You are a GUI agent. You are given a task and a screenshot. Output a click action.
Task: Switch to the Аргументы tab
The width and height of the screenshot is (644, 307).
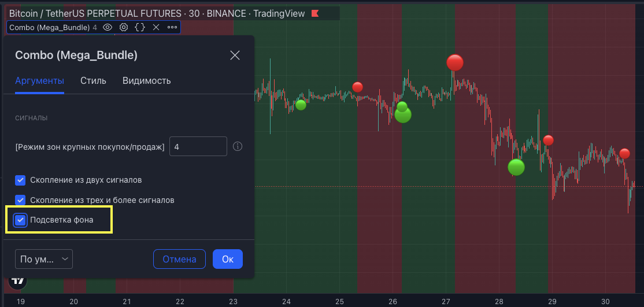click(x=39, y=80)
